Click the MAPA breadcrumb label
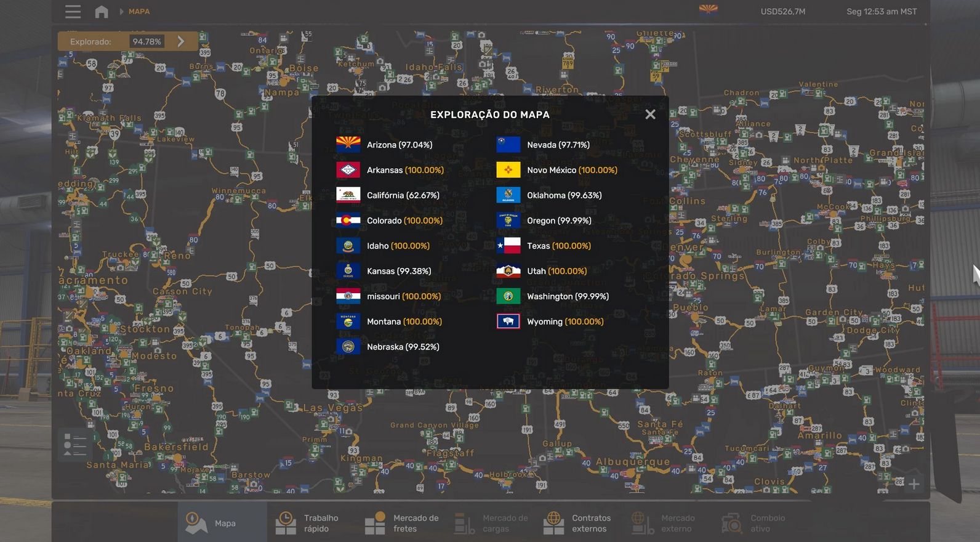Screen dimensions: 980x542 pos(139,12)
